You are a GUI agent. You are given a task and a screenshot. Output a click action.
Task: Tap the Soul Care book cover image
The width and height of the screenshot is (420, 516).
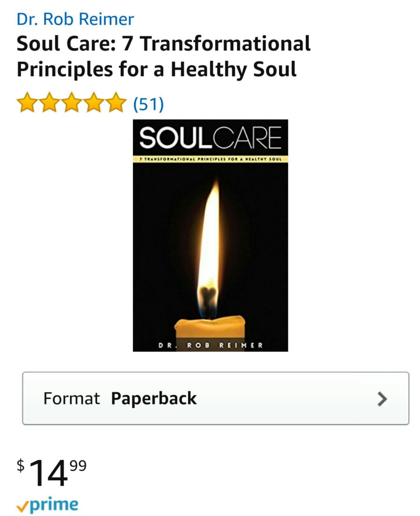[x=210, y=235]
